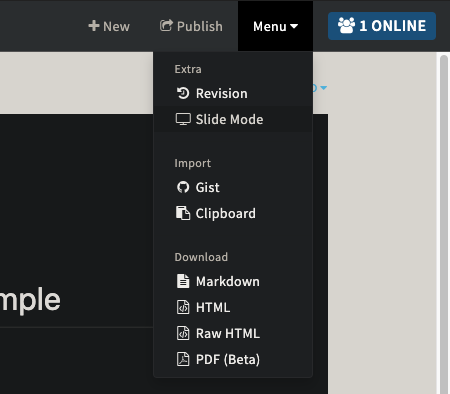This screenshot has height=394, width=450.
Task: Create a New note
Action: (x=109, y=26)
